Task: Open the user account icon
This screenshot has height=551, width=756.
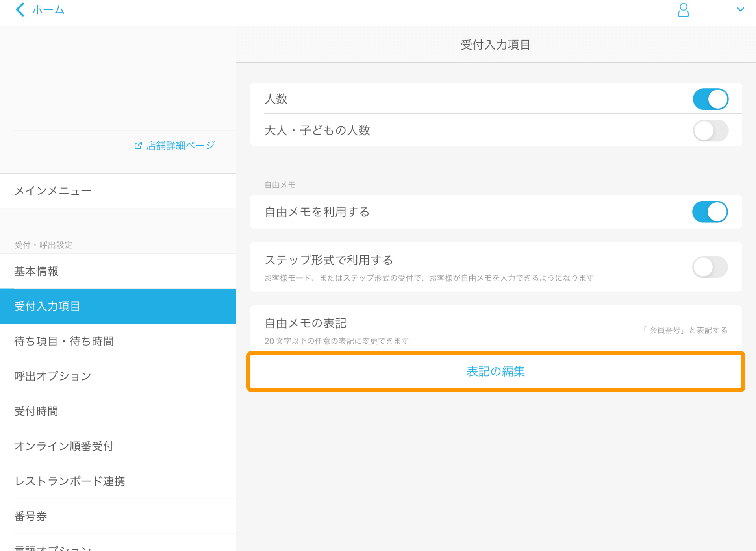Action: click(x=683, y=10)
